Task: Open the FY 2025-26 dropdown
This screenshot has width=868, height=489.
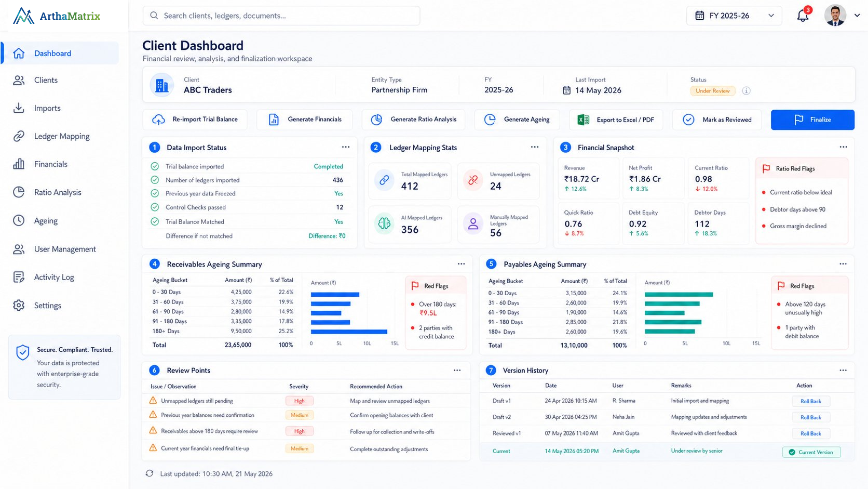Action: point(735,16)
